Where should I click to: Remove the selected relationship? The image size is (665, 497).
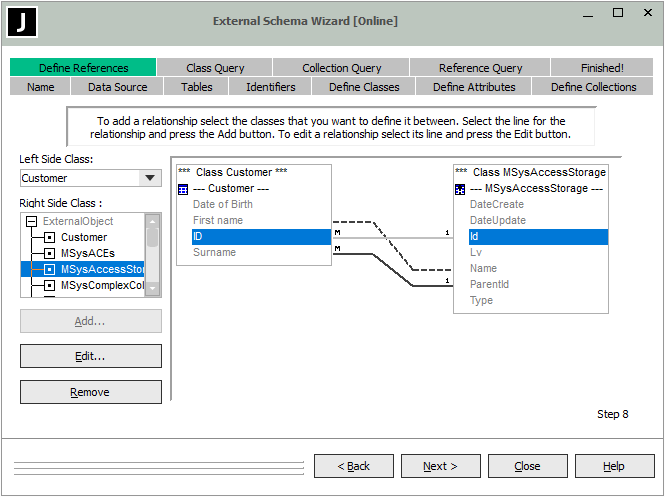90,392
